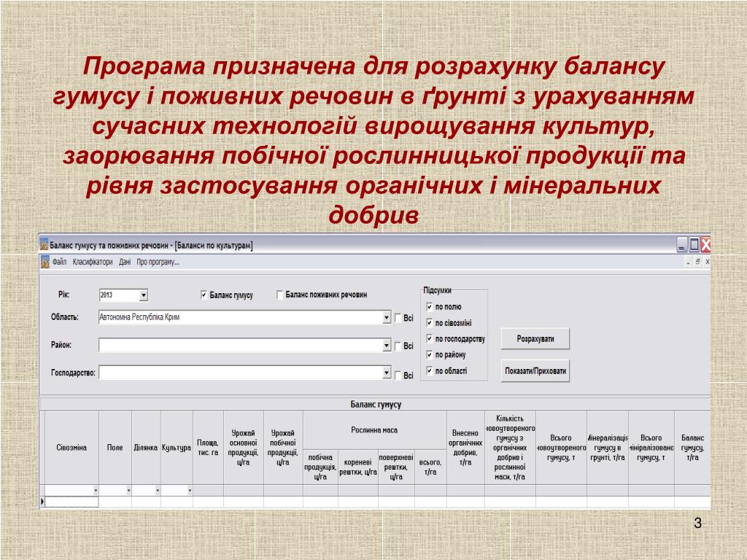This screenshot has height=560, width=747.
Task: Toggle the по полю summary checkbox
Action: pyautogui.click(x=429, y=307)
